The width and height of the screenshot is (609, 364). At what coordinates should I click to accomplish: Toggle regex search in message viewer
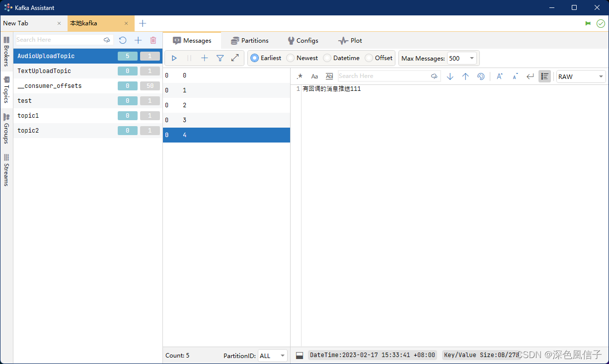pos(300,76)
